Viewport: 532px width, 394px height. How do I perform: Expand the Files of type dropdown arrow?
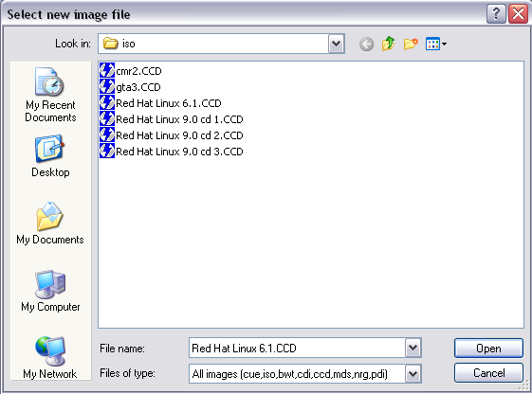point(413,374)
